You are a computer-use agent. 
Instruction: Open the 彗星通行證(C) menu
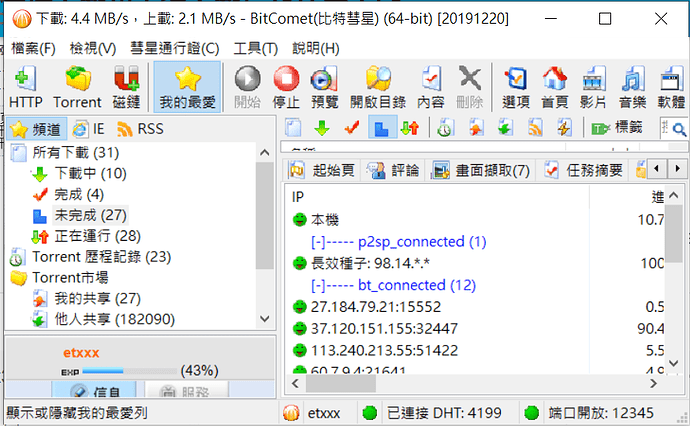[175, 48]
